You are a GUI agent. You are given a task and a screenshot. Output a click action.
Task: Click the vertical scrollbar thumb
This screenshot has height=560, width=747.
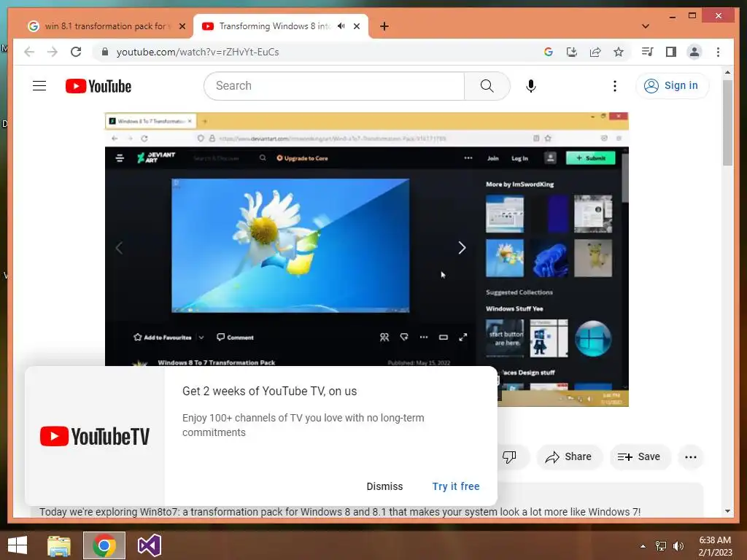[727, 122]
